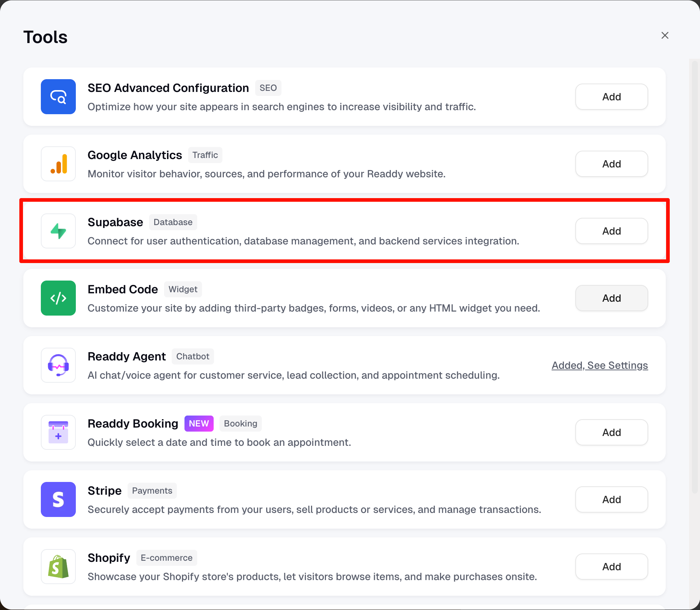The width and height of the screenshot is (700, 610).
Task: Click the Readdy Booking calendar icon
Action: tap(58, 432)
